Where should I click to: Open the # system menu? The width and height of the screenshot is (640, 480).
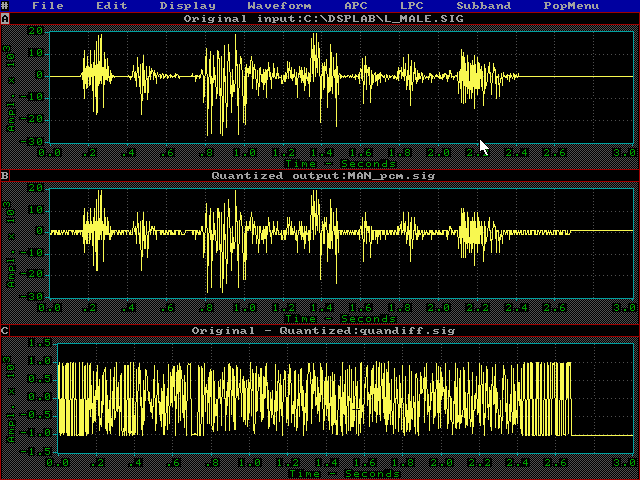4,6
